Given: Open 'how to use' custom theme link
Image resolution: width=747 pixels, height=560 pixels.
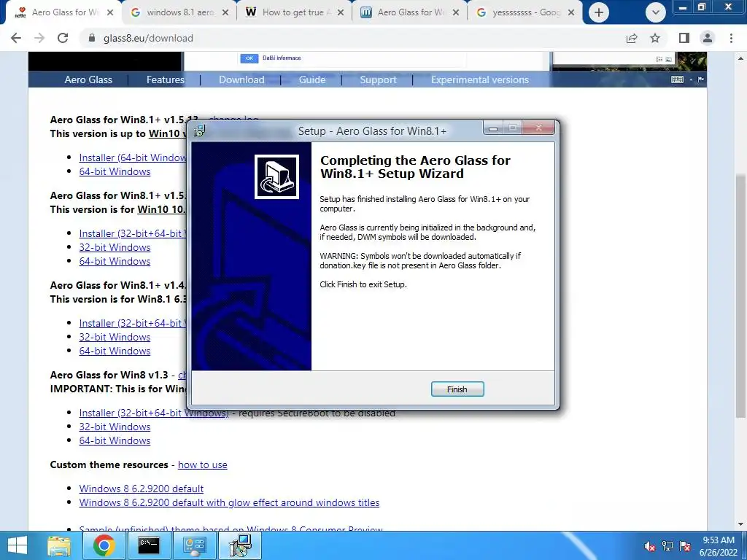Looking at the screenshot, I should click(203, 464).
